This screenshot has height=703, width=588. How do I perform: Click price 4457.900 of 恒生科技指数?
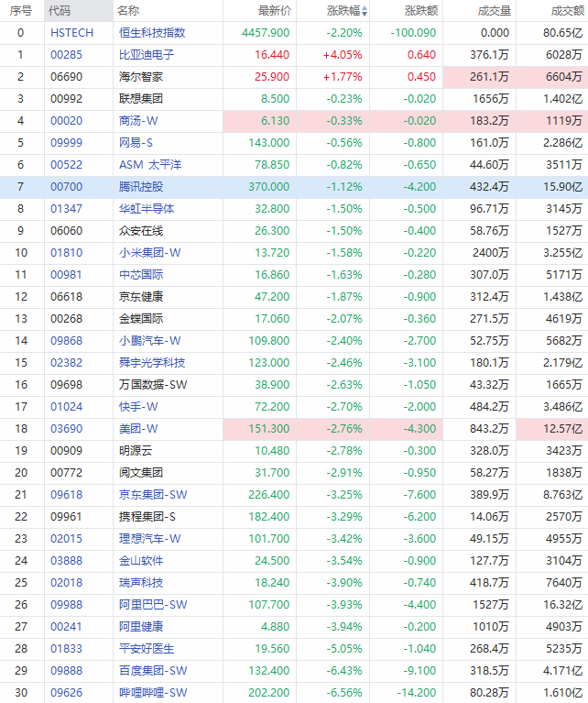pos(266,33)
